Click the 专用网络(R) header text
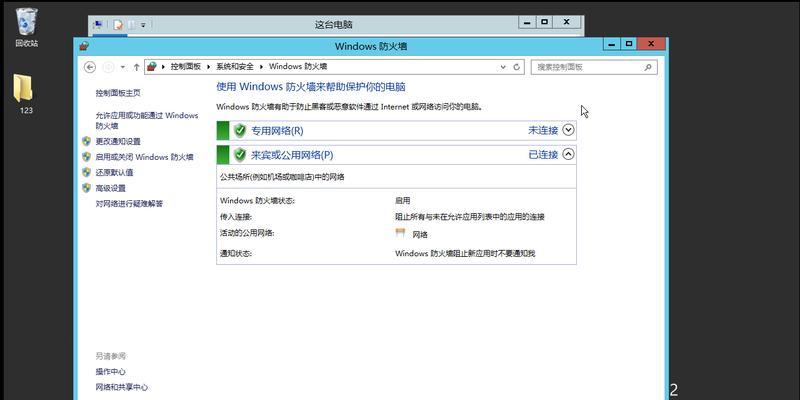 (277, 131)
